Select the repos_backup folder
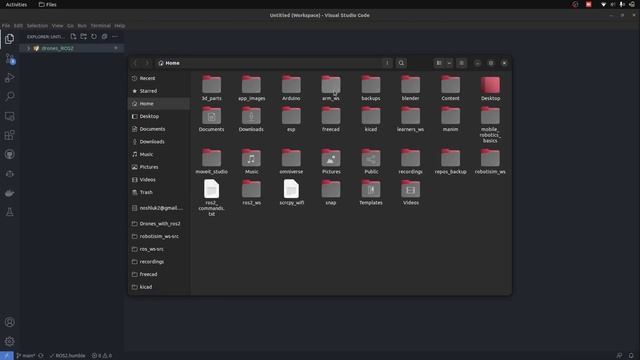Viewport: 640px width, 360px height. tap(450, 161)
